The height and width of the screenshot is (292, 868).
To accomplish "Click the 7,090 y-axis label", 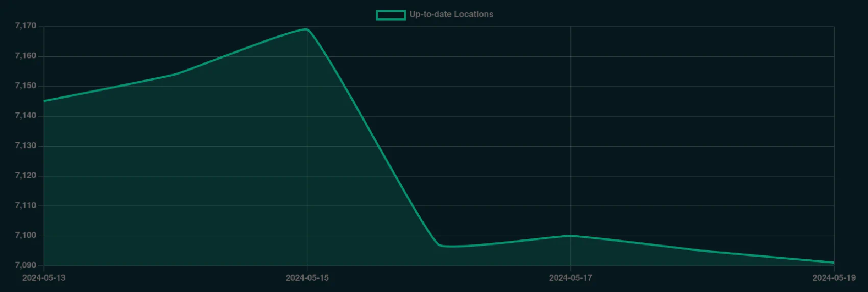I will pos(26,265).
